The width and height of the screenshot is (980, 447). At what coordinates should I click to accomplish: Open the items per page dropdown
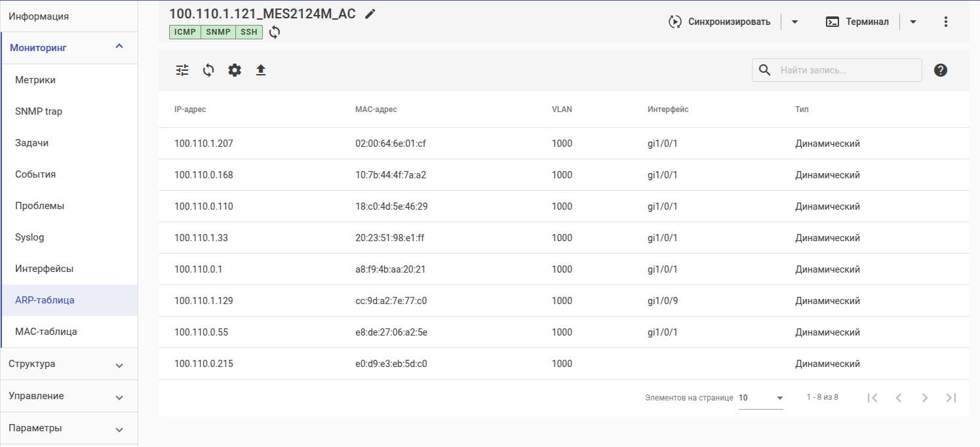761,398
